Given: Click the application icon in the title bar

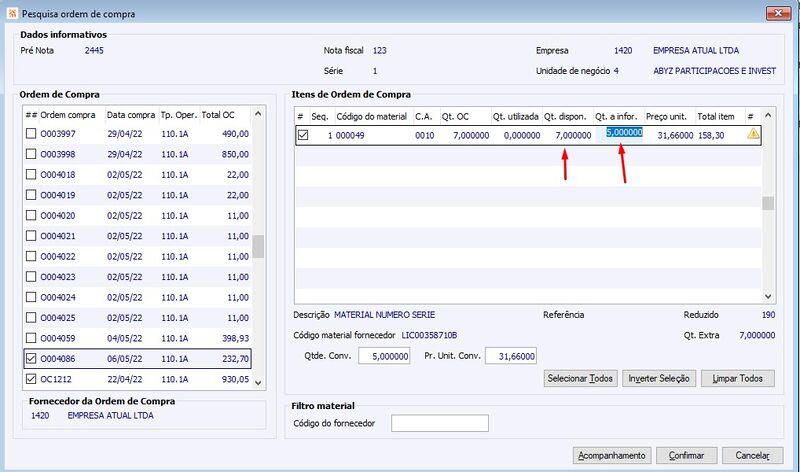Looking at the screenshot, I should click(x=12, y=13).
